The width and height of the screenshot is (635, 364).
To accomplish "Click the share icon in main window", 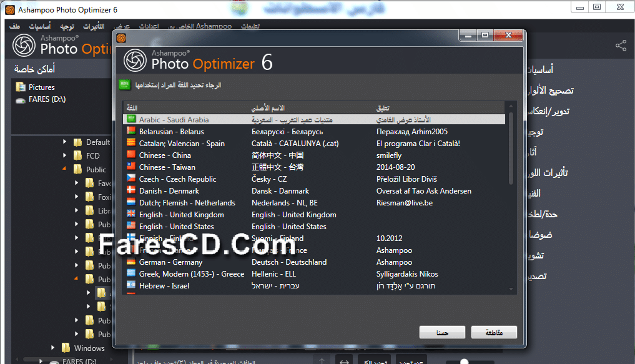I will point(621,46).
